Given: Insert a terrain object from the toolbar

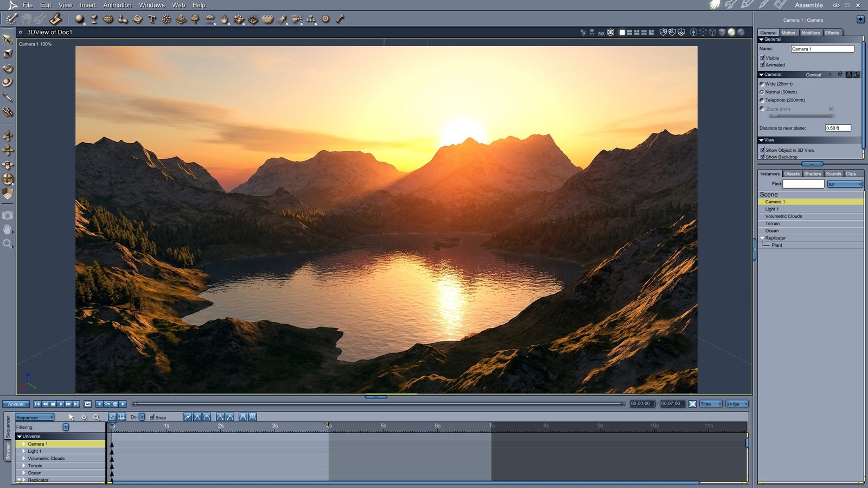Looking at the screenshot, I should (x=181, y=19).
